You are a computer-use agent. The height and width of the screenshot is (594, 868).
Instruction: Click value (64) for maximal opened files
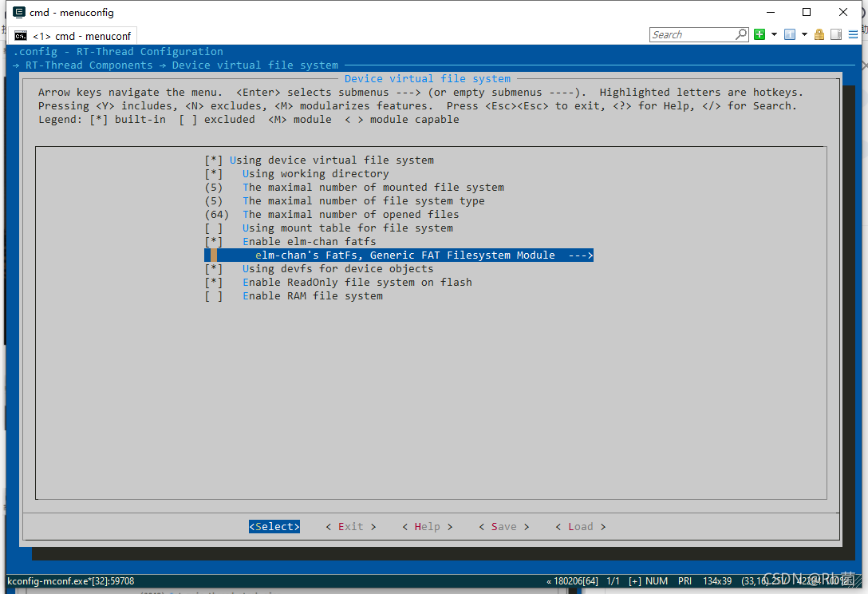(216, 215)
